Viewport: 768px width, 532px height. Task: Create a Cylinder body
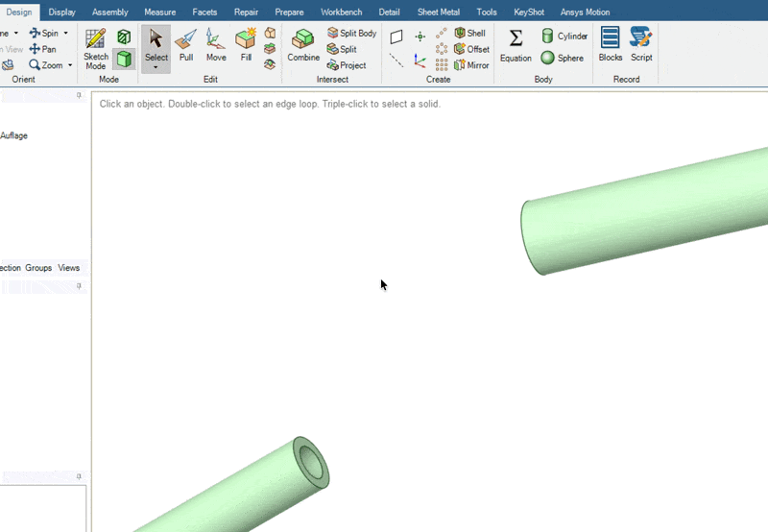point(564,36)
